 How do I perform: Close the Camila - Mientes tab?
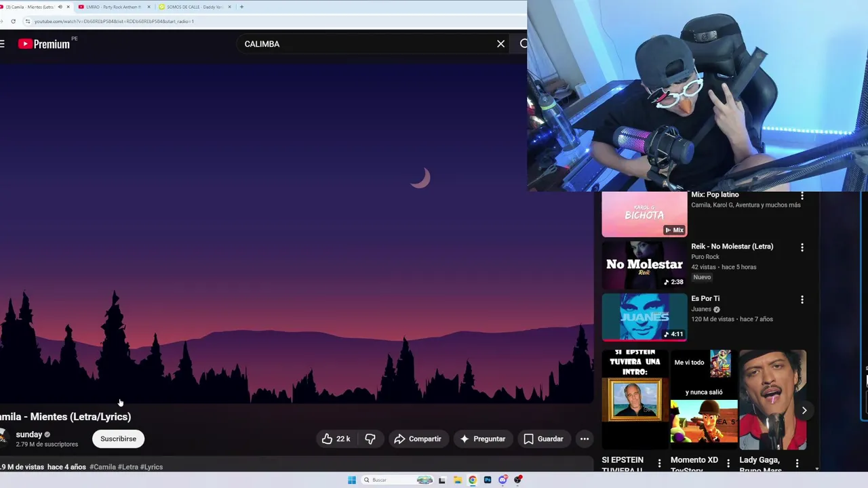coord(68,7)
